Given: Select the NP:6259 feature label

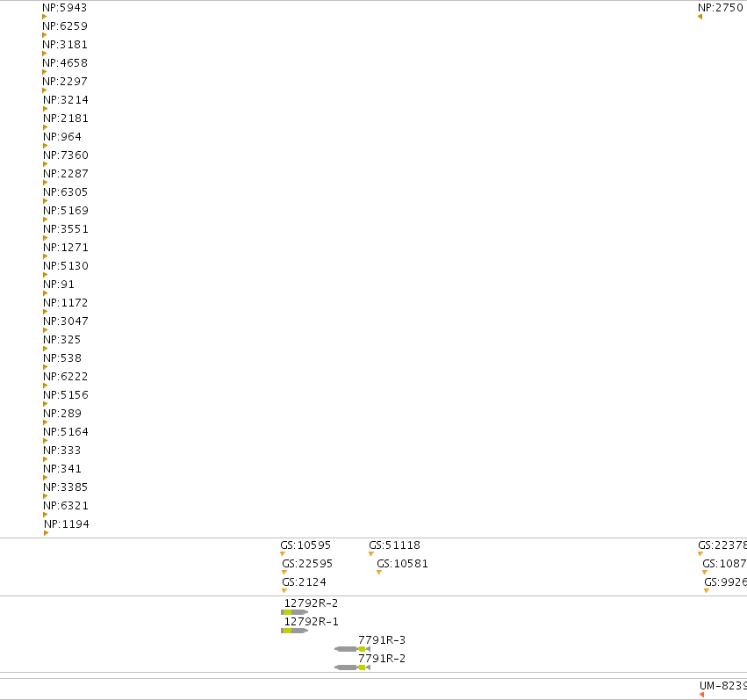Looking at the screenshot, I should 65,26.
